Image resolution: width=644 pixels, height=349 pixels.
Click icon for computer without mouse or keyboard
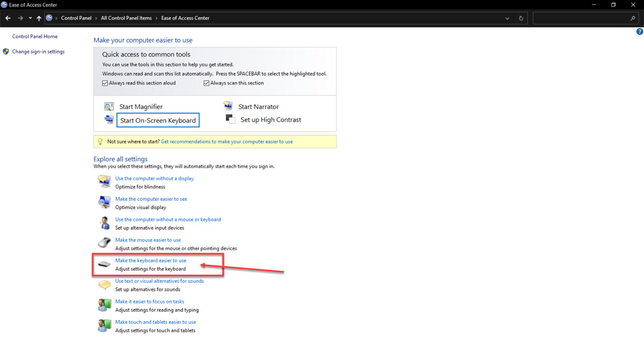coord(105,223)
